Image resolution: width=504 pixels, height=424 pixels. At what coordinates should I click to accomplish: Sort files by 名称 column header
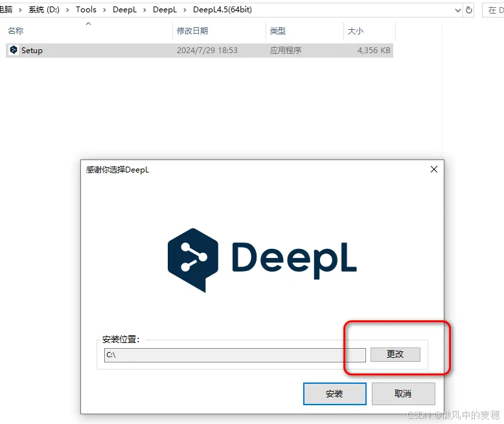coord(16,31)
